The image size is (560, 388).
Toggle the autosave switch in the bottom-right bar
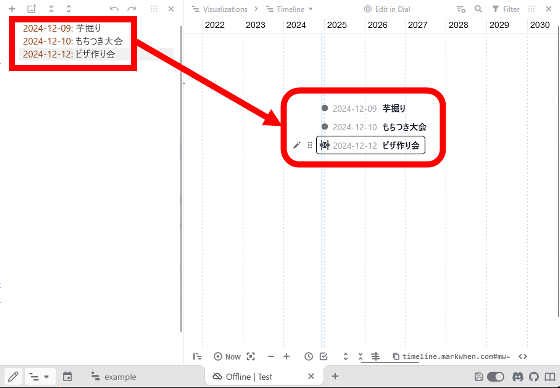click(495, 377)
